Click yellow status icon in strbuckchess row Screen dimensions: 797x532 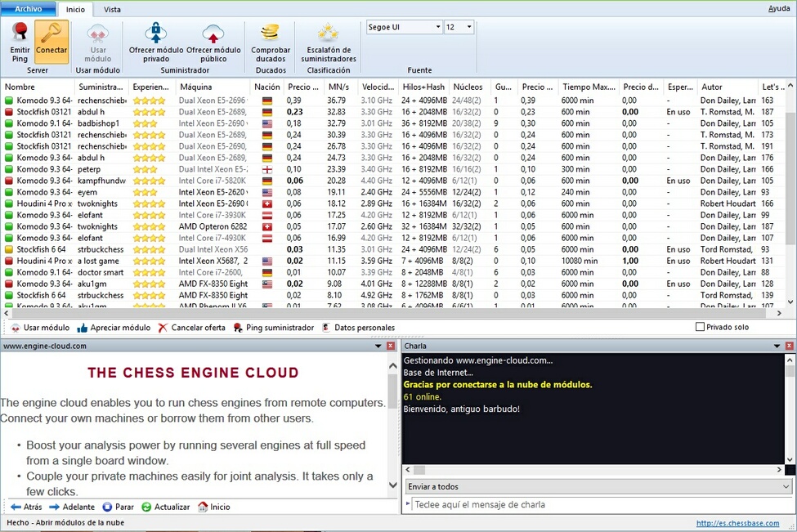[9, 249]
